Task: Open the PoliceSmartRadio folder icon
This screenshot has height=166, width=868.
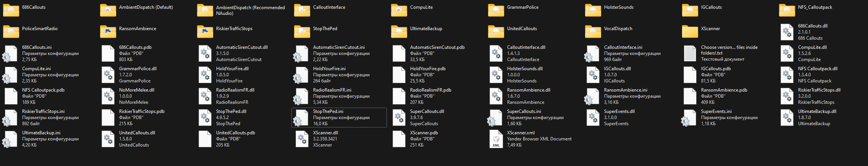Action: pos(11,32)
